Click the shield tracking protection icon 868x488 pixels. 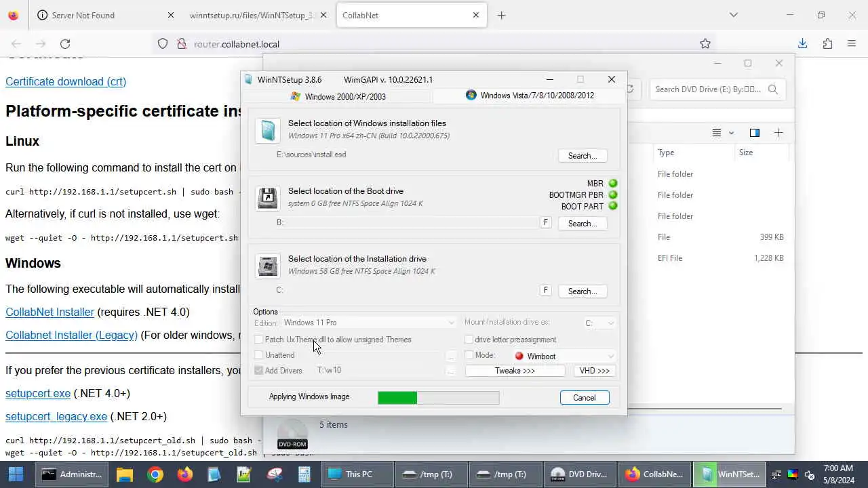pos(163,44)
